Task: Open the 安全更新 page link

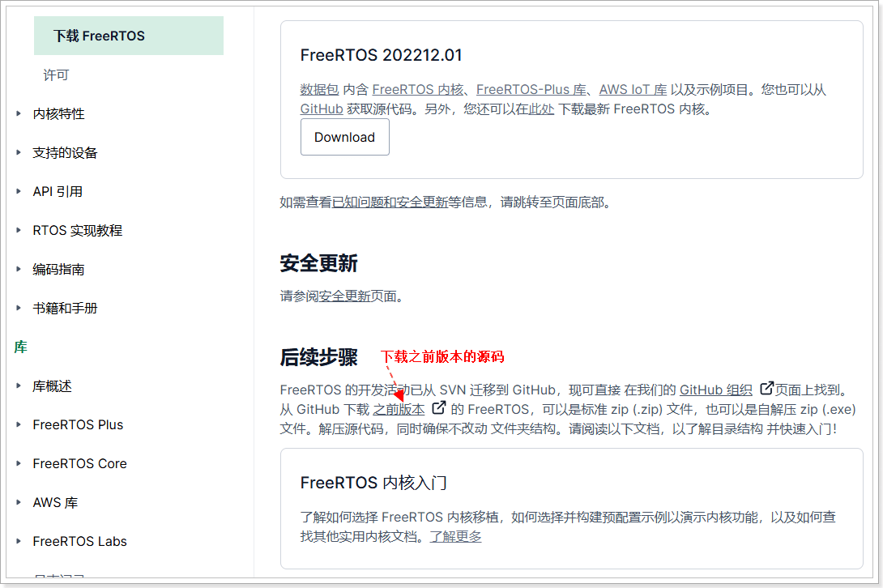Action: 344,296
